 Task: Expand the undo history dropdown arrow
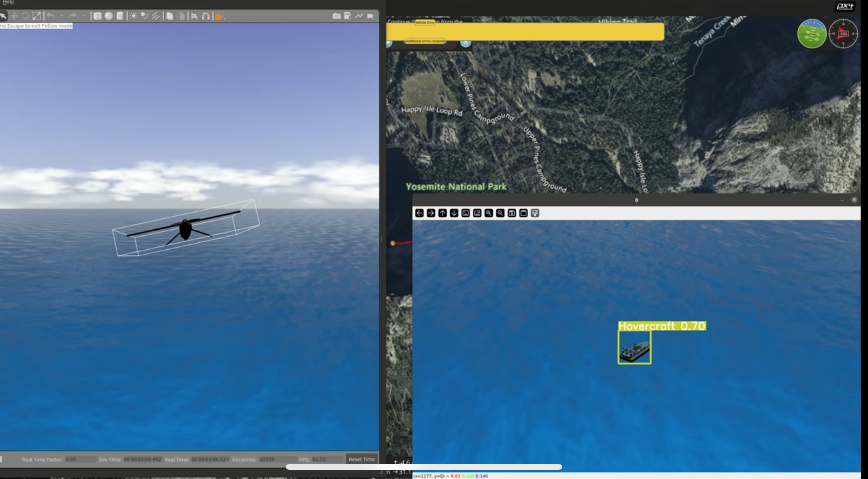(x=61, y=16)
